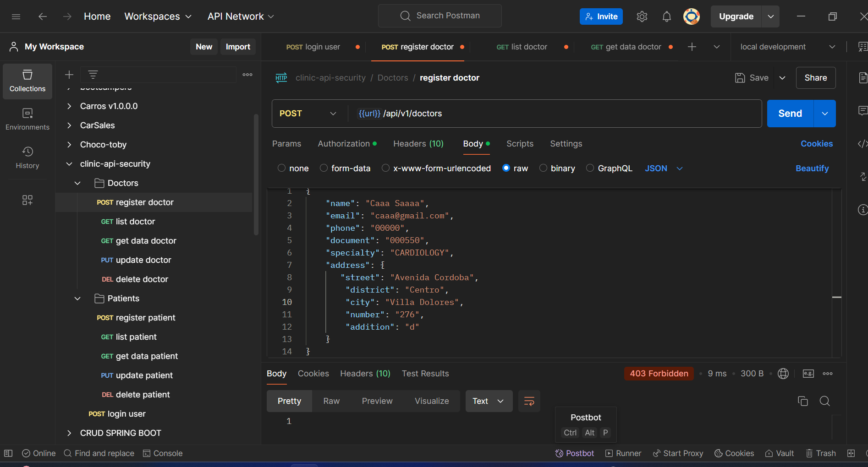
Task: Click the Send button
Action: (790, 114)
